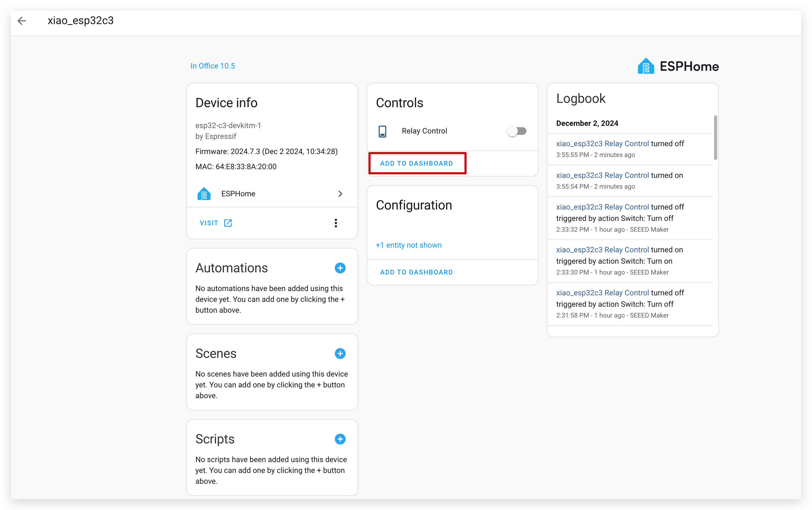Open Relay Control link at 2:31:58 PM

[602, 293]
